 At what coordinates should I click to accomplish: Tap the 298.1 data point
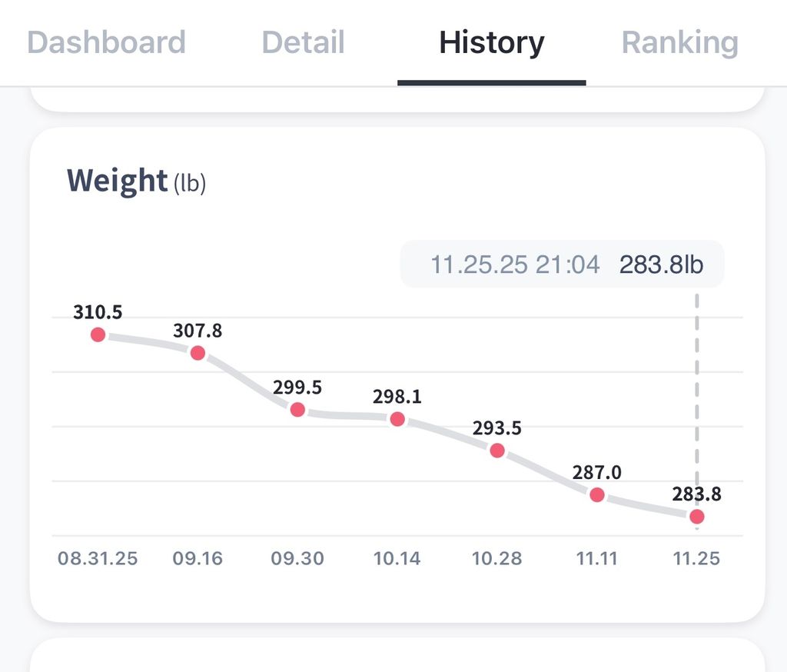pos(397,419)
